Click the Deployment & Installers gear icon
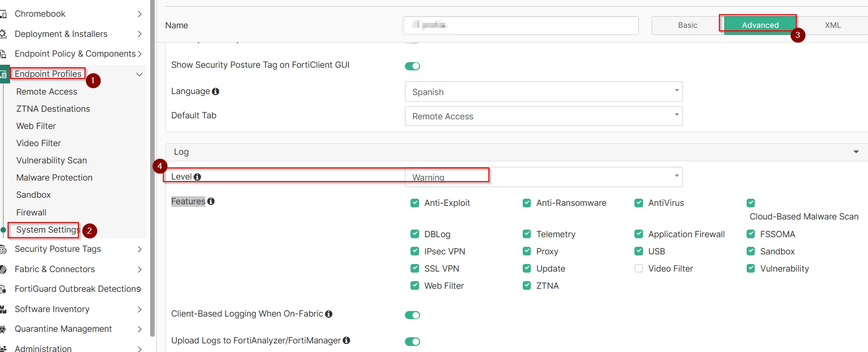The image size is (868, 352). [3, 34]
